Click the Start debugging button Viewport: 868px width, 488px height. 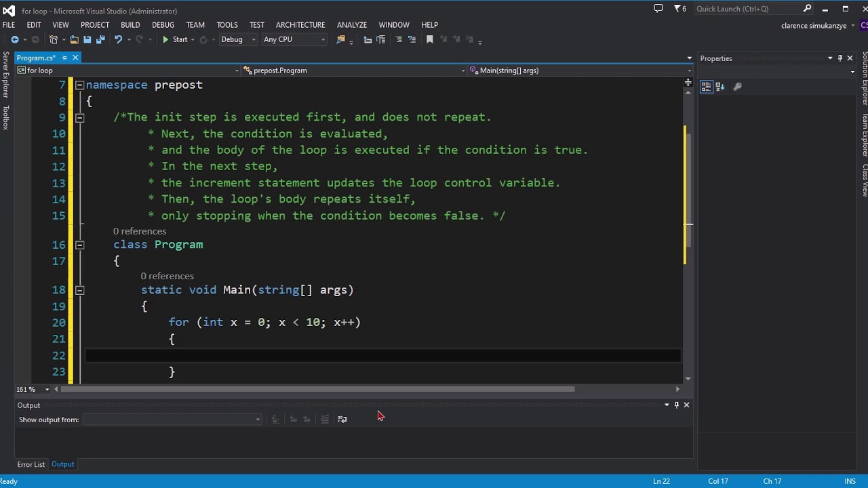click(x=174, y=39)
